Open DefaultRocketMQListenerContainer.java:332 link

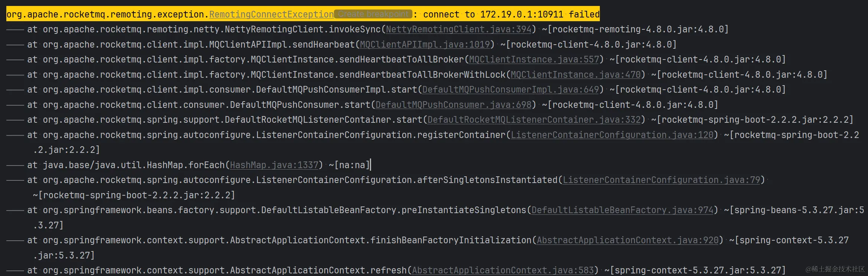(534, 119)
